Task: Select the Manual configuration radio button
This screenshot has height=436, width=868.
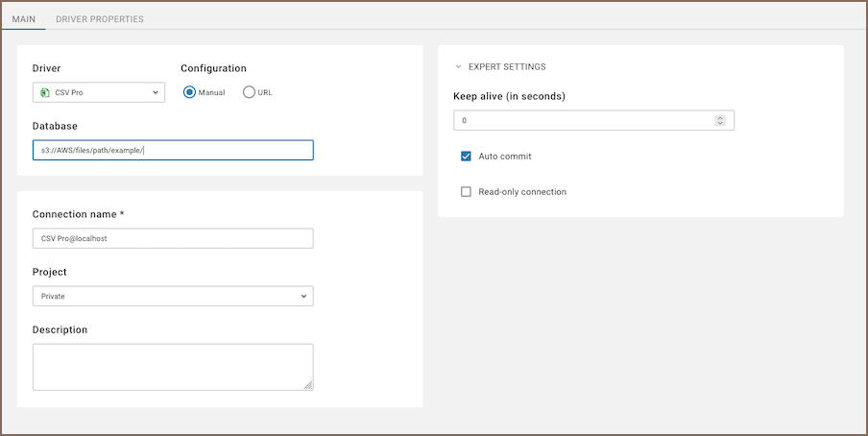Action: pos(189,92)
